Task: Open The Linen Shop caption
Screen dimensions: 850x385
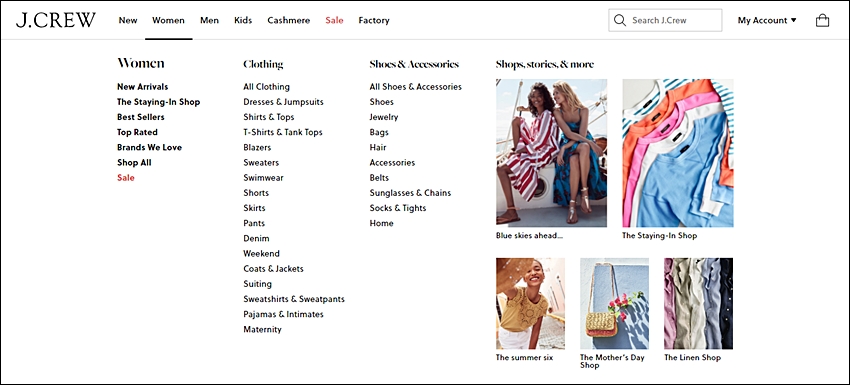Action: point(692,358)
